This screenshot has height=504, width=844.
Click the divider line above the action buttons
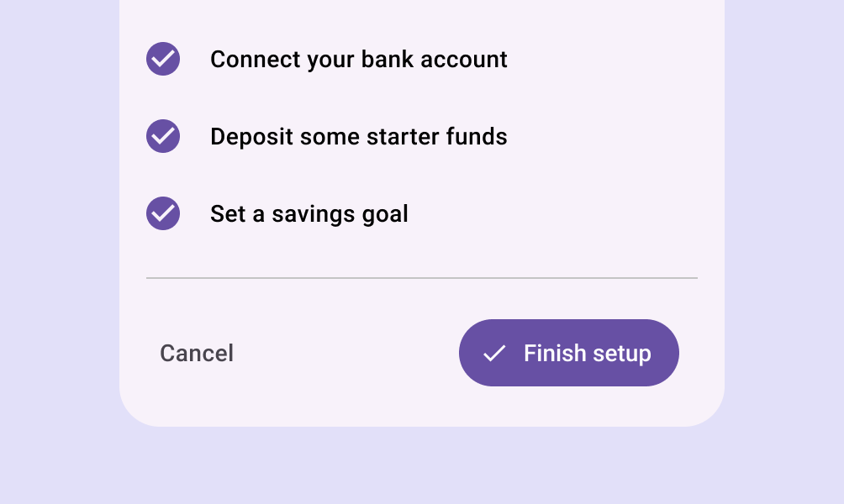[421, 277]
